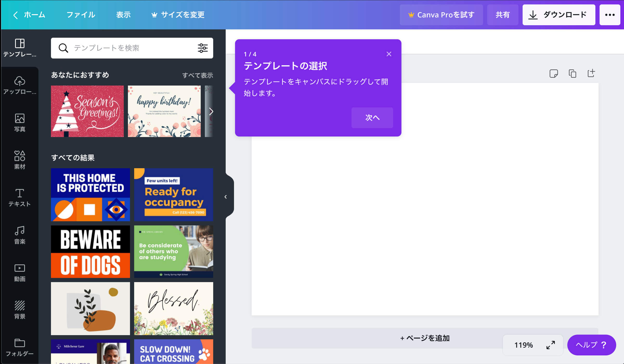The image size is (624, 364).
Task: Click the collapse sidebar arrow toggle
Action: [226, 197]
